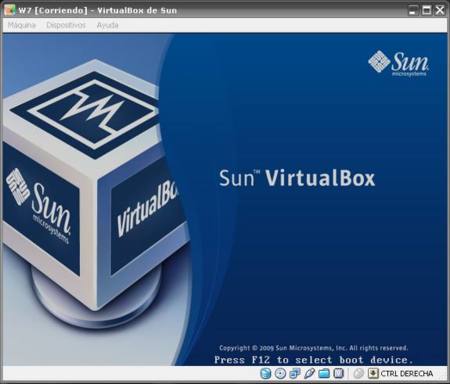Open the Máquina menu

pos(21,25)
